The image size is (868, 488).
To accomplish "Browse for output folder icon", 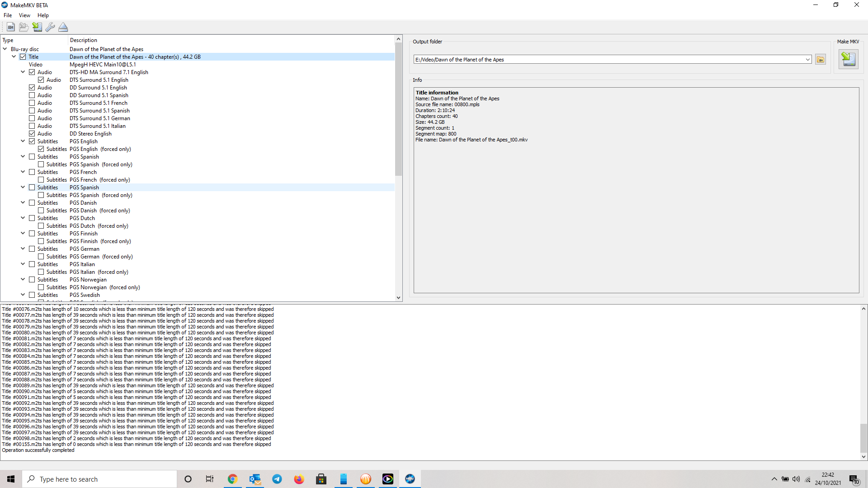I will 821,60.
